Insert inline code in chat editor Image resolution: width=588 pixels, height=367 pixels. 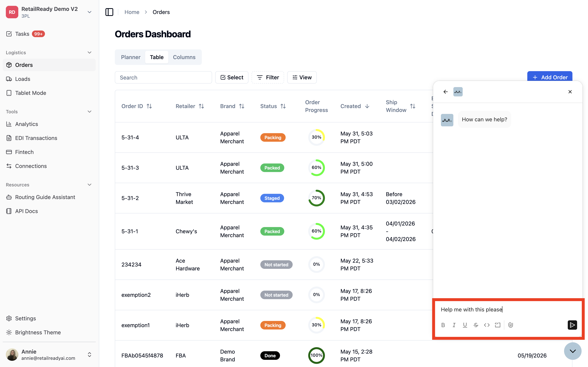(x=487, y=325)
